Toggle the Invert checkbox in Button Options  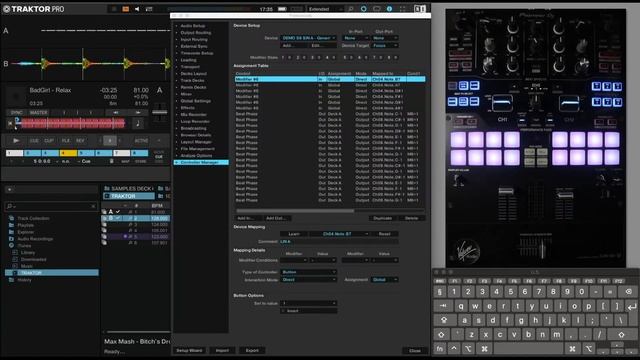283,311
